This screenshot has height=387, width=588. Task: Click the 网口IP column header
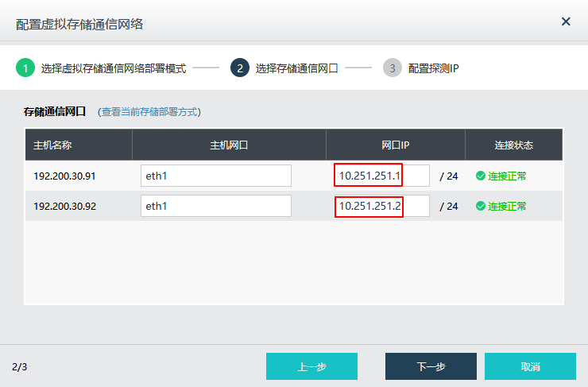[x=395, y=145]
